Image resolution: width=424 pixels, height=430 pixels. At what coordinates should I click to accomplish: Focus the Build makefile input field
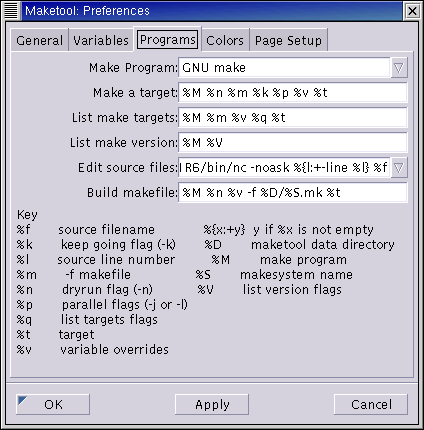pyautogui.click(x=293, y=193)
